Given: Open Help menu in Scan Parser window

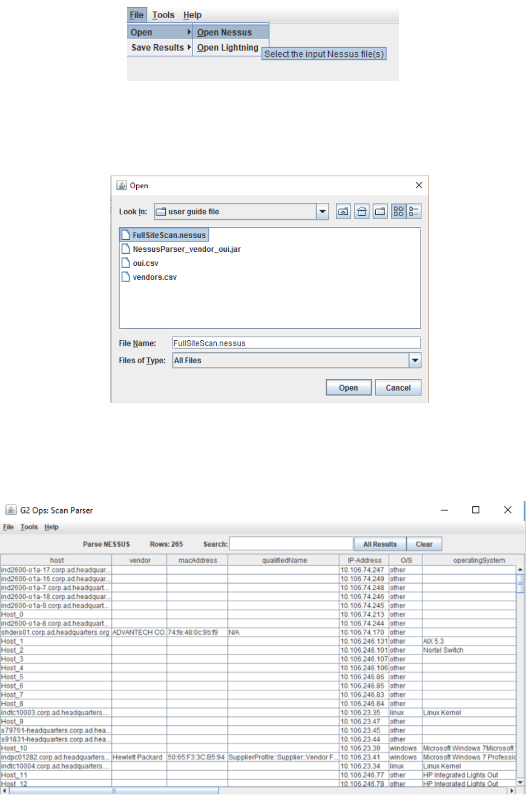Looking at the screenshot, I should coord(51,527).
